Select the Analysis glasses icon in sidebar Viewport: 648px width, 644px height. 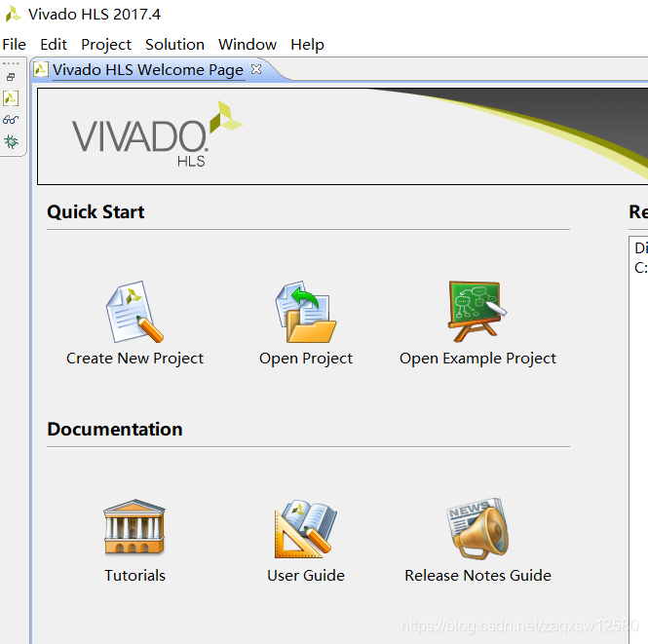(11, 120)
